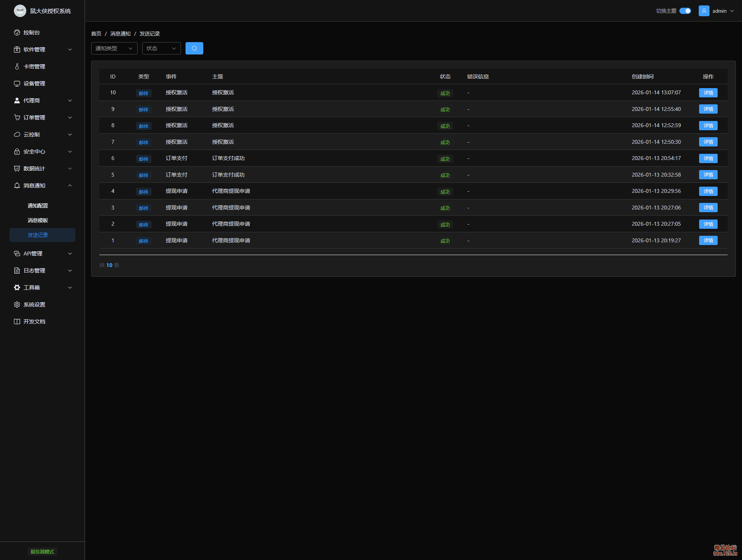
Task: Click the 云控制 cloud icon
Action: tap(17, 134)
